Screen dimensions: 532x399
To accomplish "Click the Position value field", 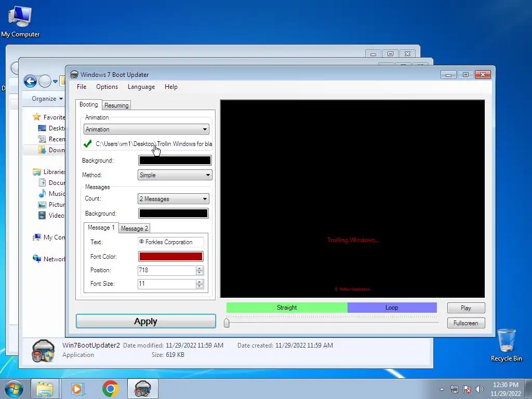I will coord(167,270).
